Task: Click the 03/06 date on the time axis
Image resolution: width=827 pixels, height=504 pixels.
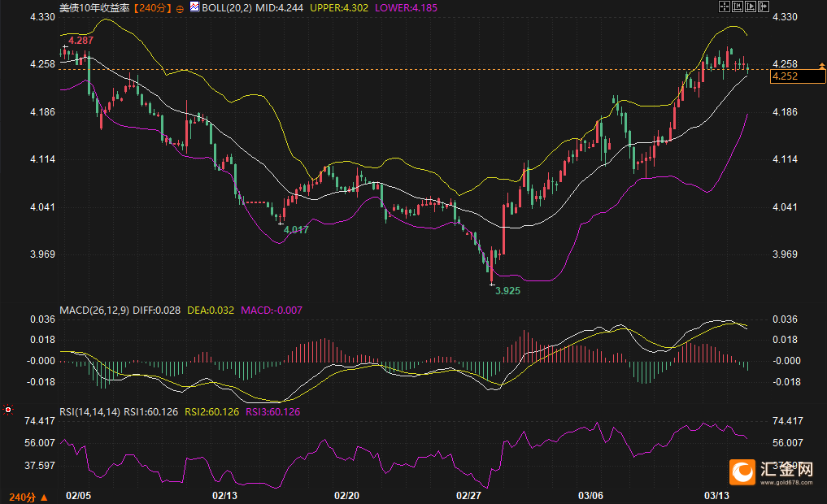Action: [590, 495]
